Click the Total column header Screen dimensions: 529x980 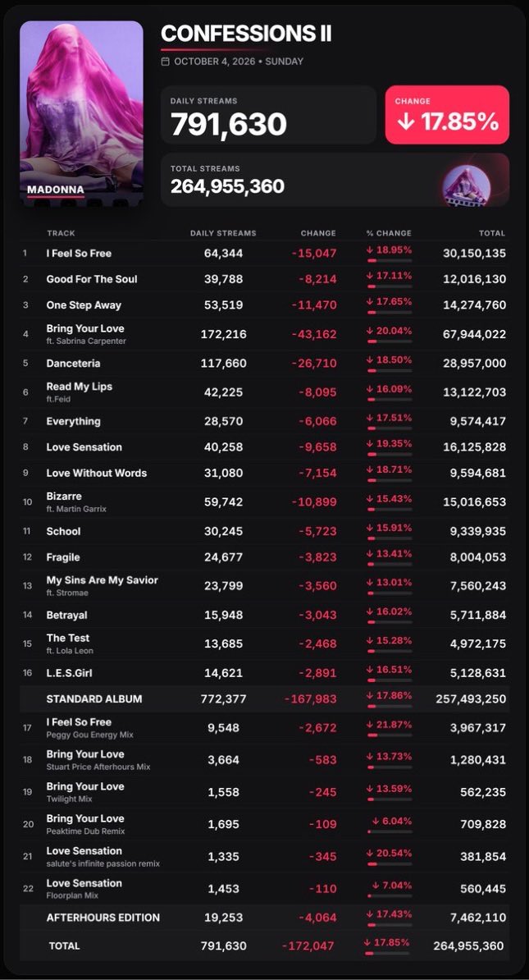492,233
